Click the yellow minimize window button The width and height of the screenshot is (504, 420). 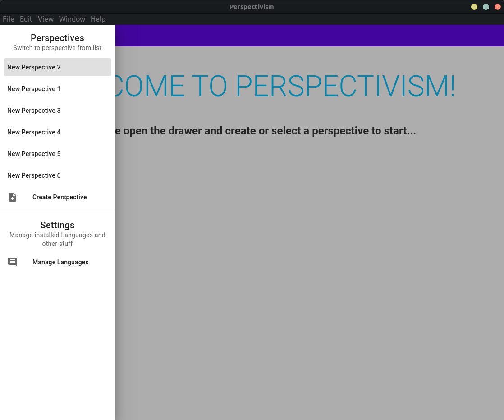tap(474, 7)
